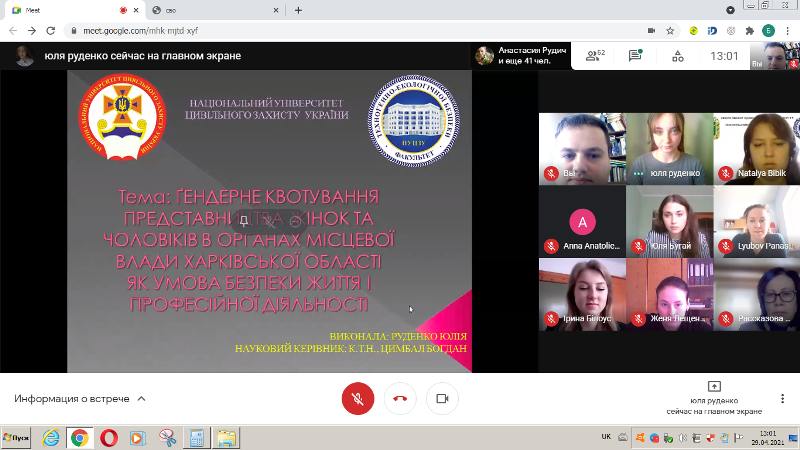
Task: Toggle the muted microphone button
Action: pyautogui.click(x=357, y=398)
